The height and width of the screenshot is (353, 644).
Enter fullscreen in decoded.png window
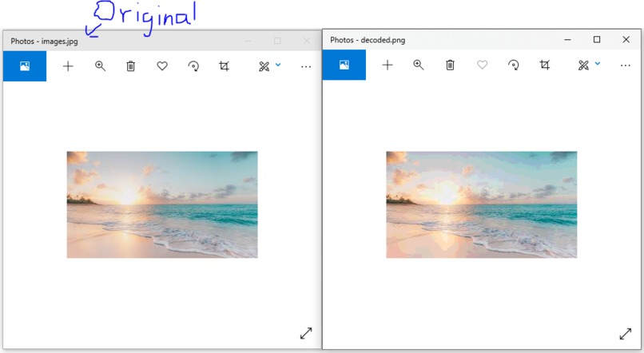(x=626, y=334)
